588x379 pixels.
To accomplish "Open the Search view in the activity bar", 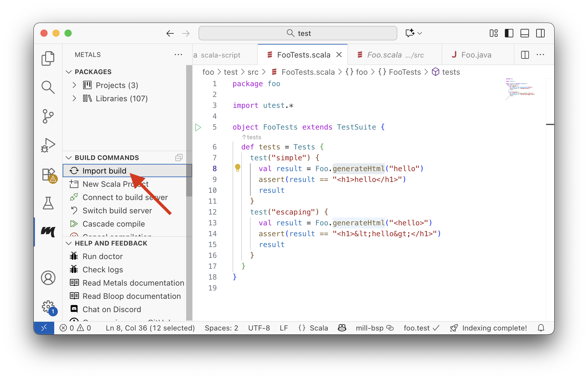I will point(48,87).
